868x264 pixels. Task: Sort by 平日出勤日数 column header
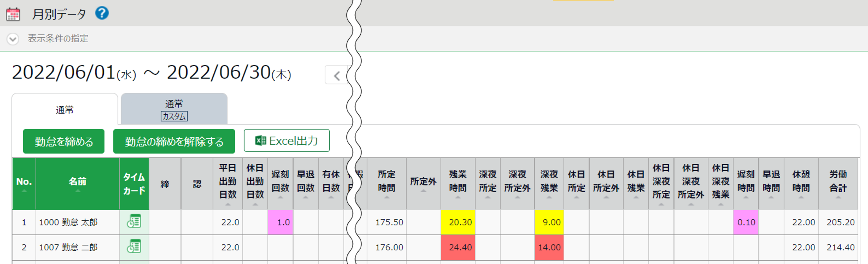click(227, 183)
